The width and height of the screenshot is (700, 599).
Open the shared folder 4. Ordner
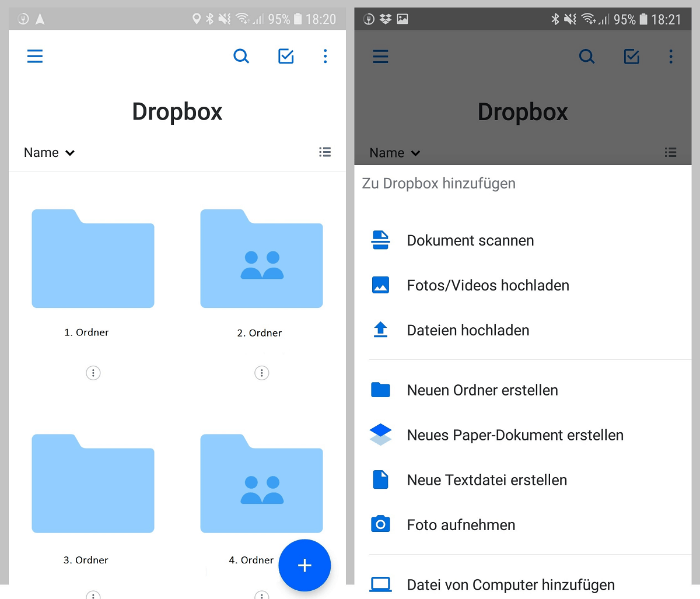[x=261, y=484]
